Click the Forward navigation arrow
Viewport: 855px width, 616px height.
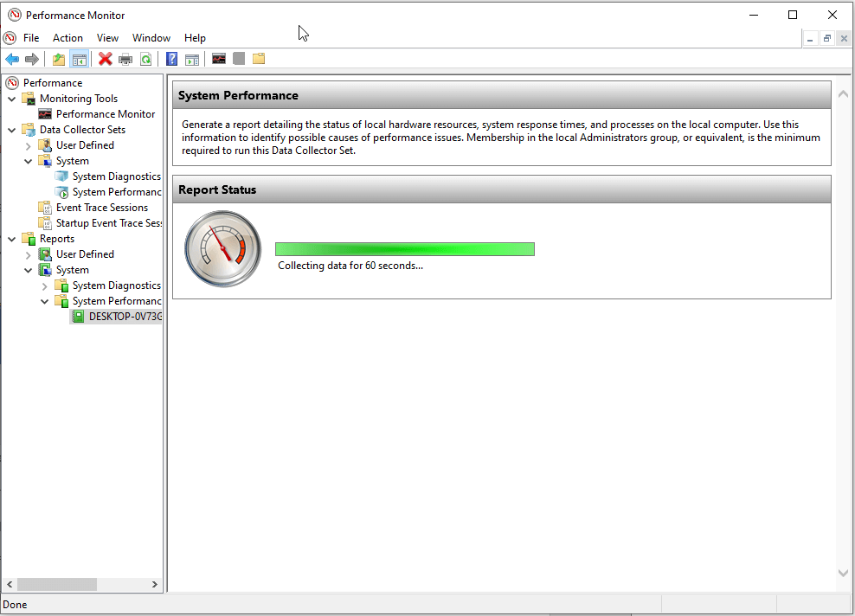(x=33, y=58)
